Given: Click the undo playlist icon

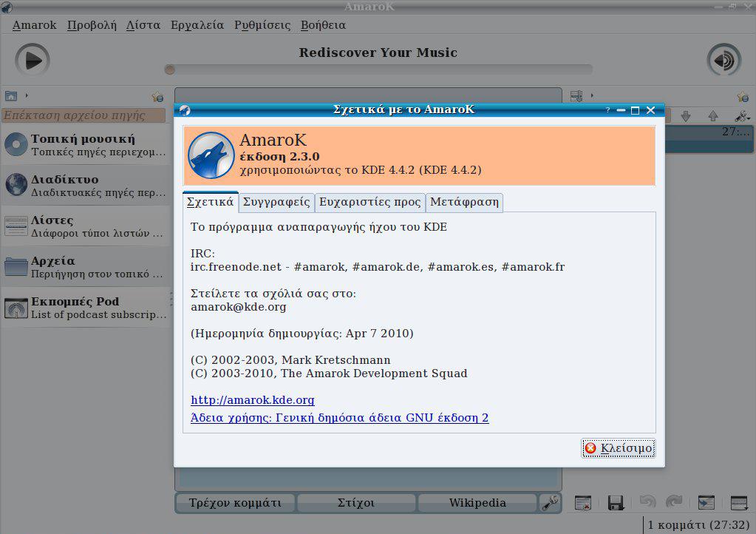Looking at the screenshot, I should pos(647,502).
